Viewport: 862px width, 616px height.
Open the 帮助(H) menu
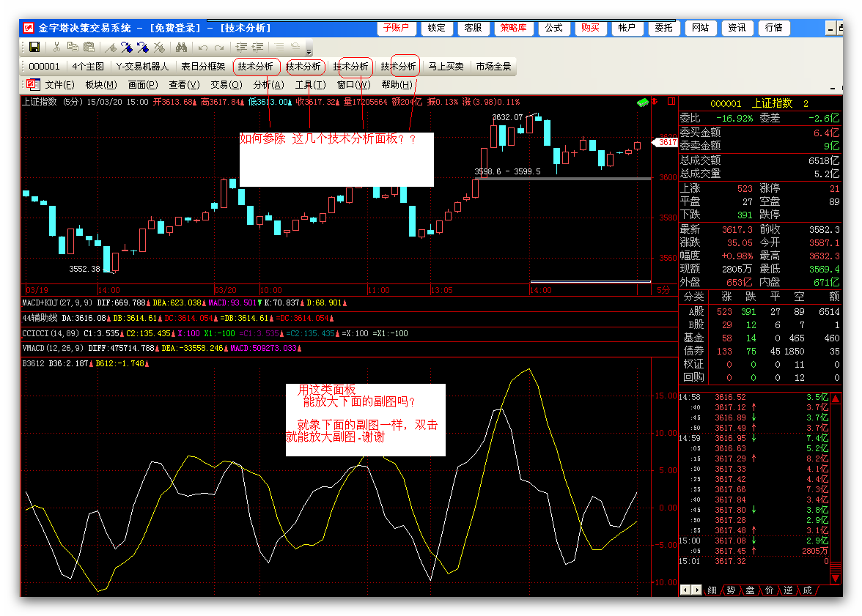click(x=397, y=85)
